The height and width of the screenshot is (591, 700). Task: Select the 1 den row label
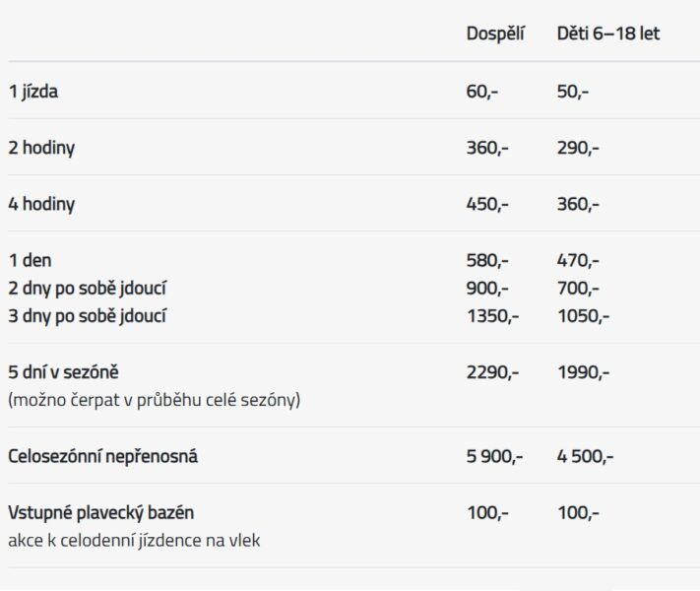pyautogui.click(x=30, y=261)
